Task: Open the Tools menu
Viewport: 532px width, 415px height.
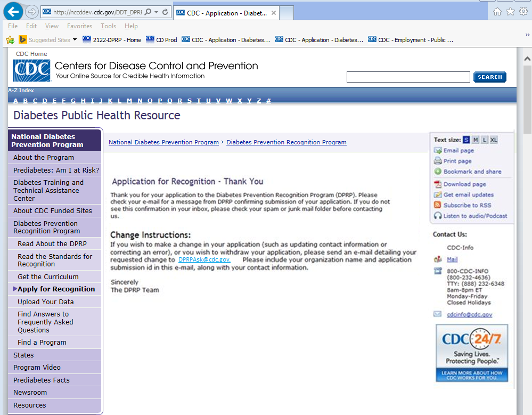Action: click(108, 26)
